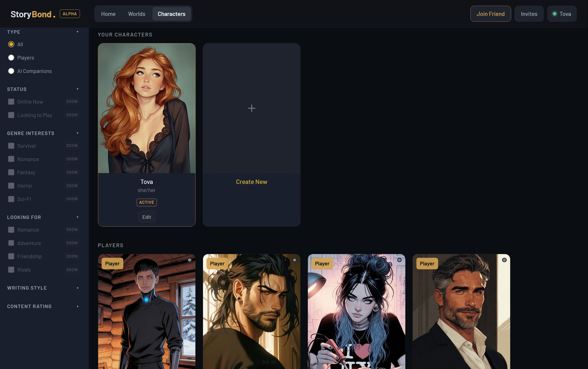Select the Players type radio button
This screenshot has height=369, width=588.
tap(11, 58)
